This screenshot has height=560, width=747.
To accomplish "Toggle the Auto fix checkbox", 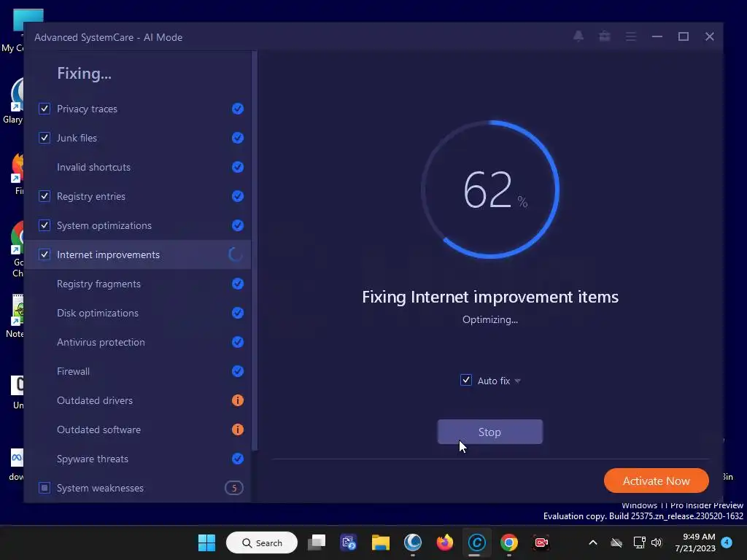I will (x=466, y=380).
